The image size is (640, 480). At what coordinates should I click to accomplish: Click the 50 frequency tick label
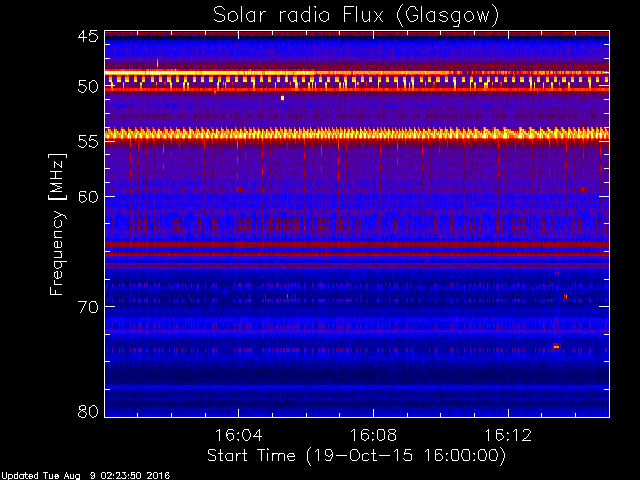coord(88,87)
